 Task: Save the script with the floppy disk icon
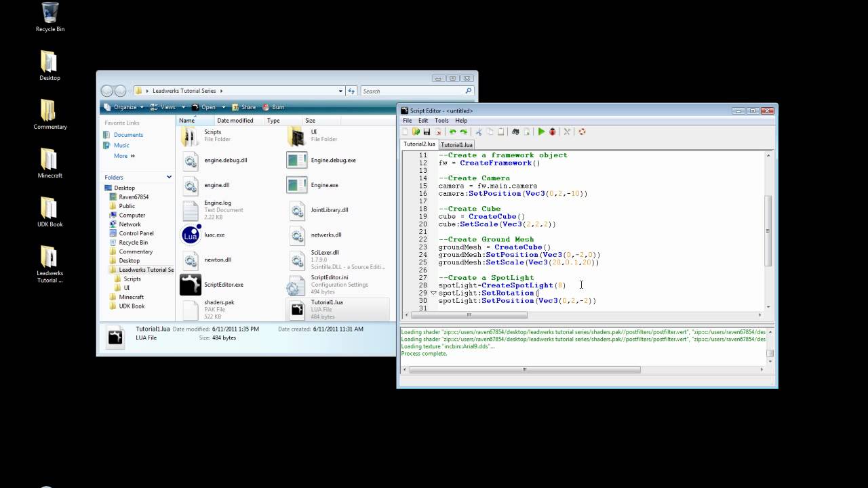(427, 131)
